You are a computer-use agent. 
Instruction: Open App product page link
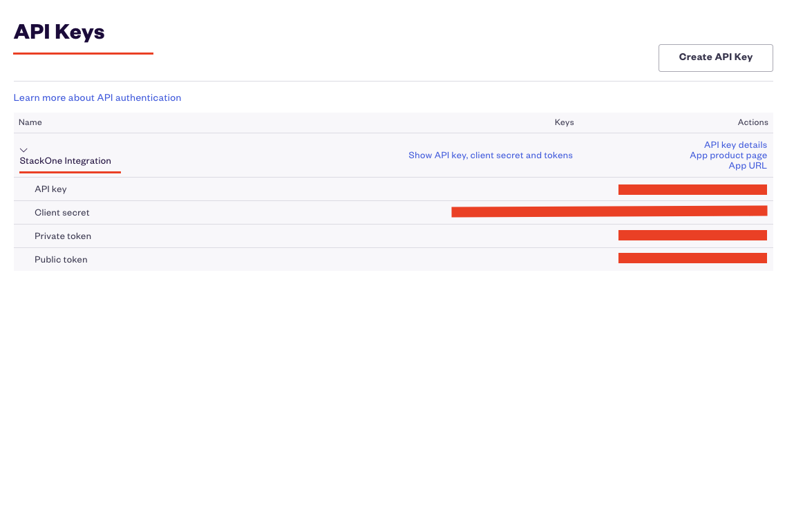click(x=728, y=155)
